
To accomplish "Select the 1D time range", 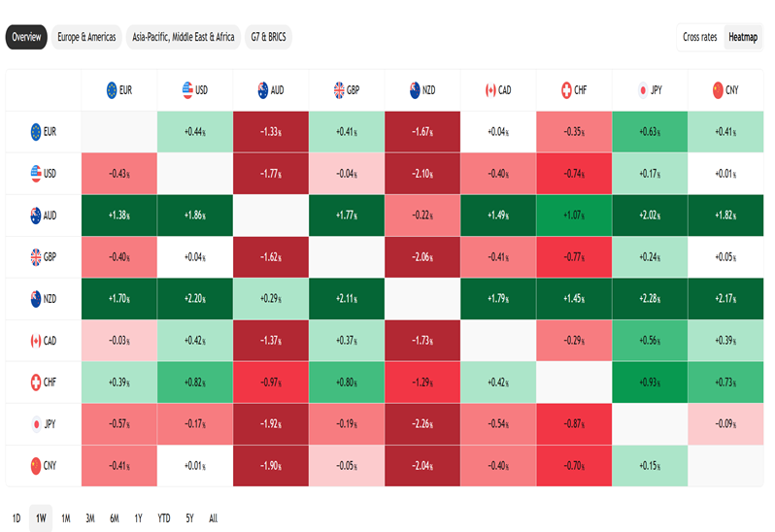I will (17, 517).
